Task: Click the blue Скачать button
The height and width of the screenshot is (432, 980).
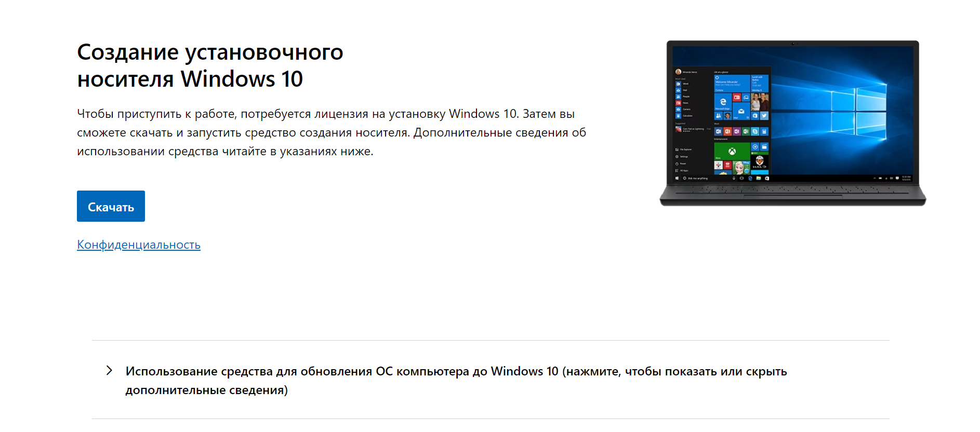Action: coord(111,206)
